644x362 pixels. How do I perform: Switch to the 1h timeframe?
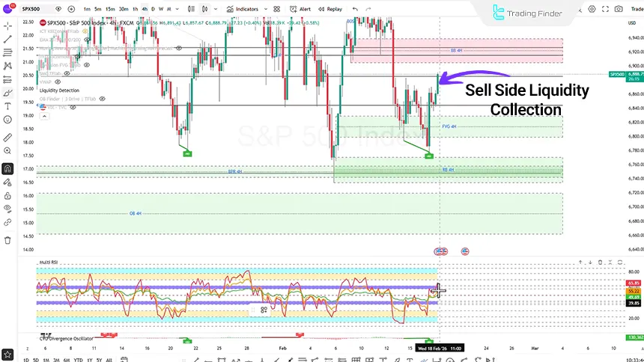pyautogui.click(x=135, y=9)
